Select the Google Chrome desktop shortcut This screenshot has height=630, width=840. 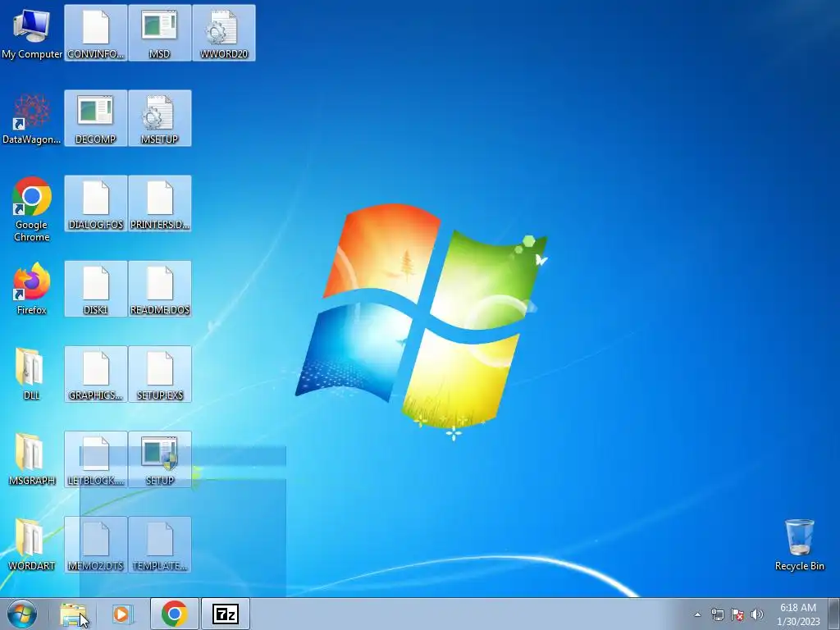tap(32, 209)
